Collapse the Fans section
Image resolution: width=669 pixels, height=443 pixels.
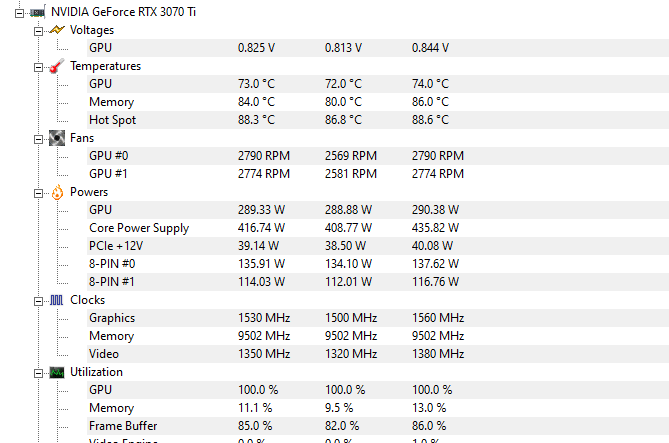(x=38, y=140)
